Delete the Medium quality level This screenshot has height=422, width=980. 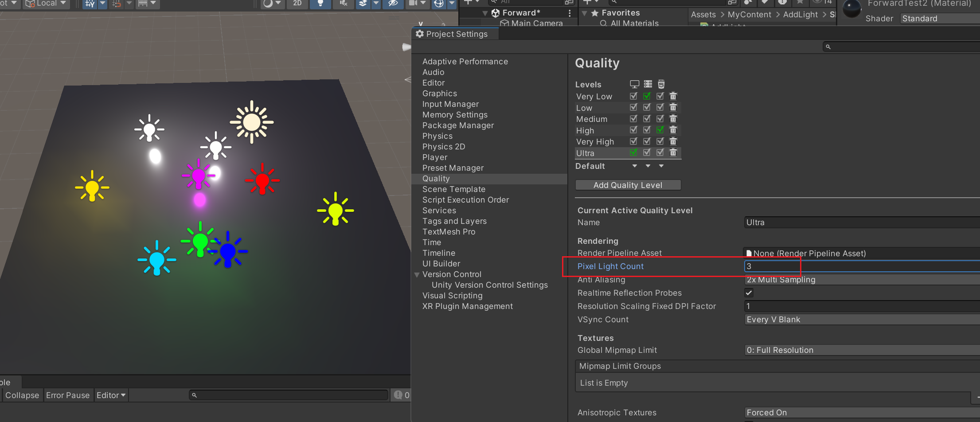673,119
